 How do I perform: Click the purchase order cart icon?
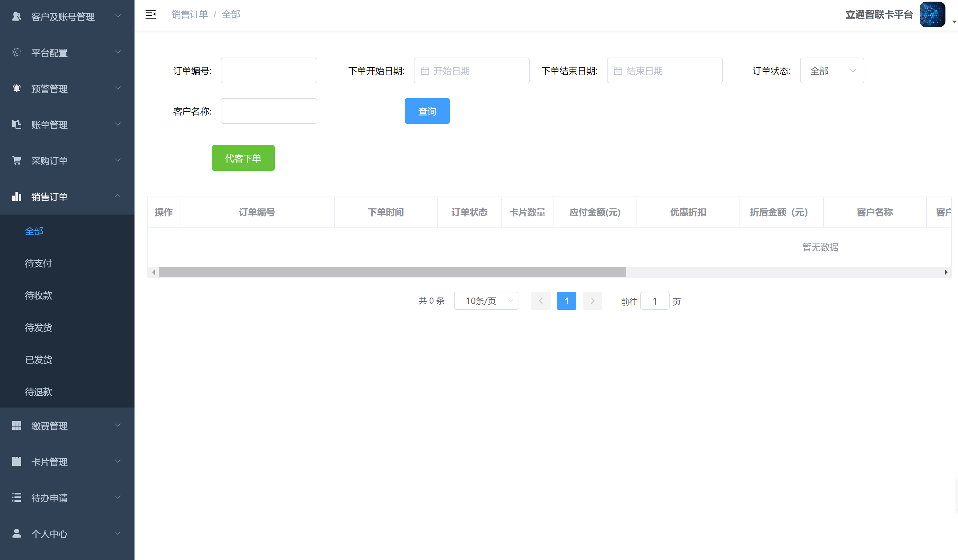pyautogui.click(x=16, y=160)
